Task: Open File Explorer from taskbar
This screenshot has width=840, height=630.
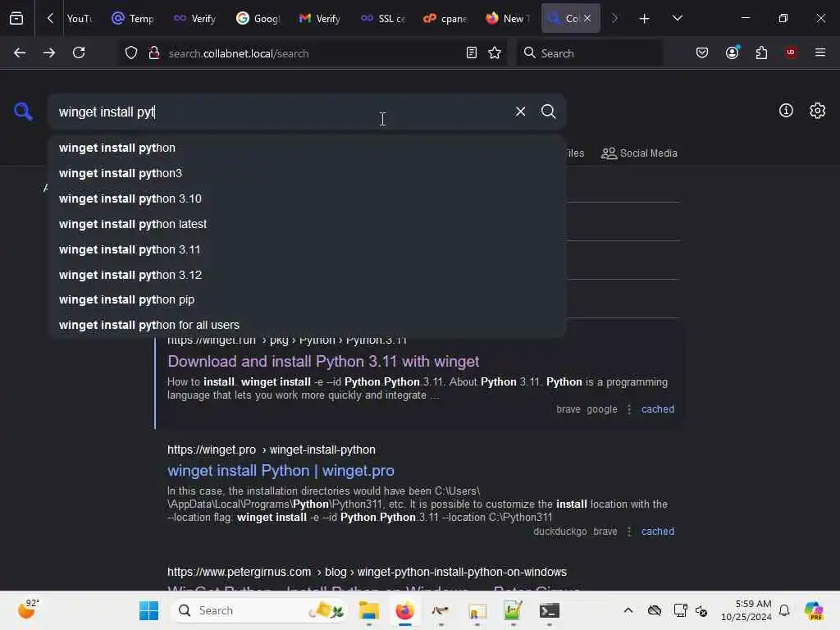Action: point(368,610)
